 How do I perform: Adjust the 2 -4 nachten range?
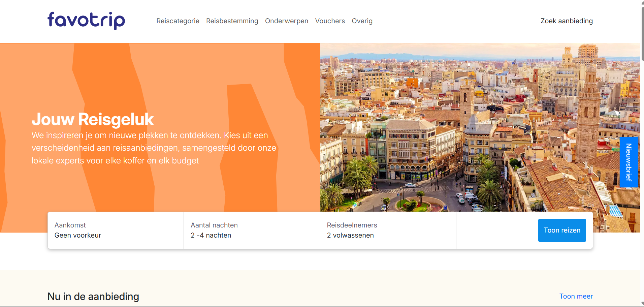coord(211,235)
